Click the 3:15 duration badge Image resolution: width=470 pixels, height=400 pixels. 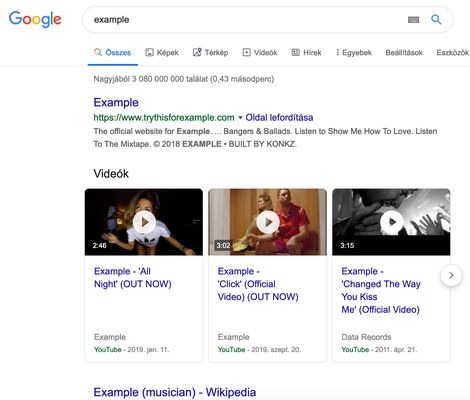tap(347, 246)
